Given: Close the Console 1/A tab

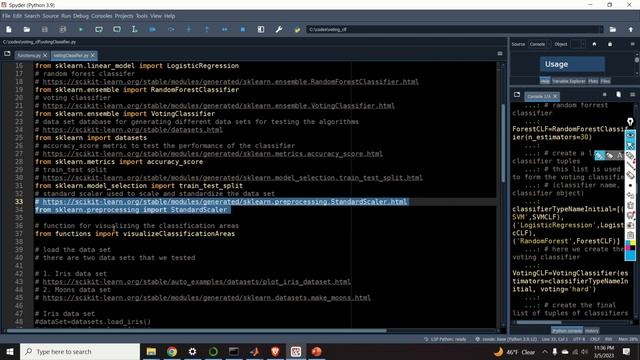Looking at the screenshot, I should pos(555,96).
